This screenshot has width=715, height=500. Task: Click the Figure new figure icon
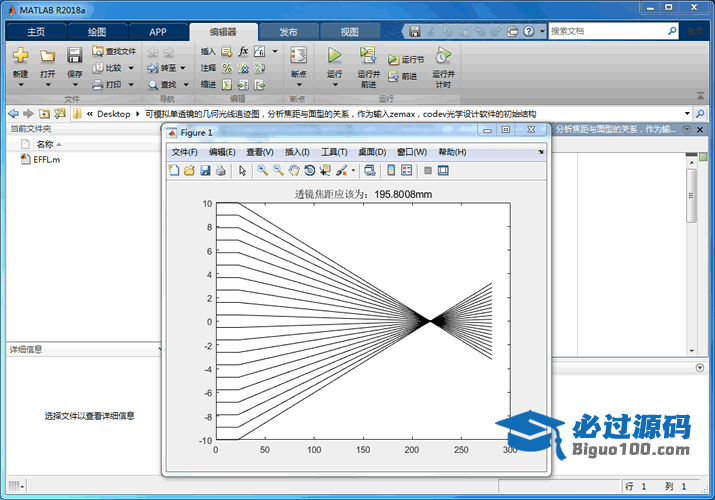coord(174,170)
